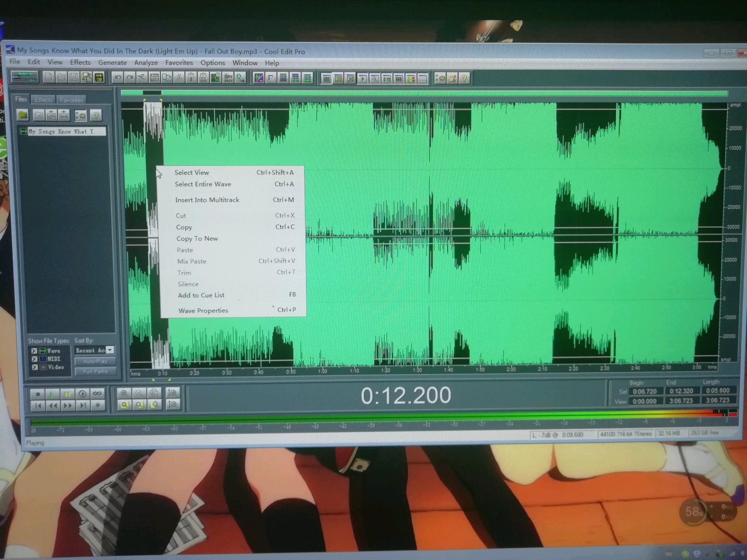
Task: Switch to the Favorites tab
Action: click(x=71, y=100)
